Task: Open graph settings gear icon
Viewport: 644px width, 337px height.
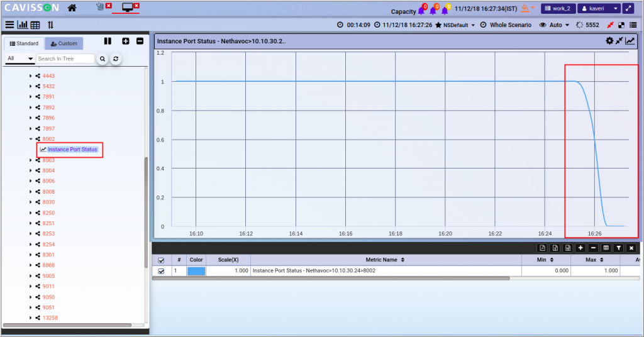Action: coord(609,41)
